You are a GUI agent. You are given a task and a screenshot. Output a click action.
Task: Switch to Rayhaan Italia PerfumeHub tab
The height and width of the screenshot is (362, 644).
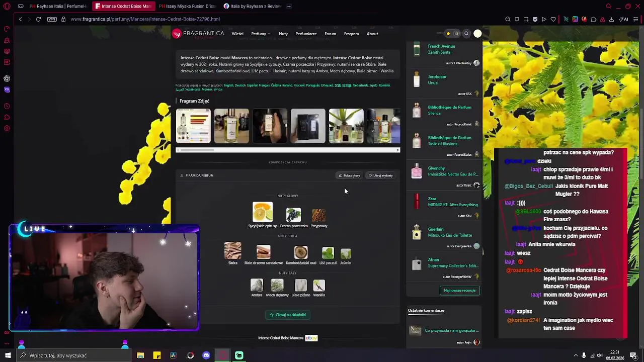(x=58, y=6)
